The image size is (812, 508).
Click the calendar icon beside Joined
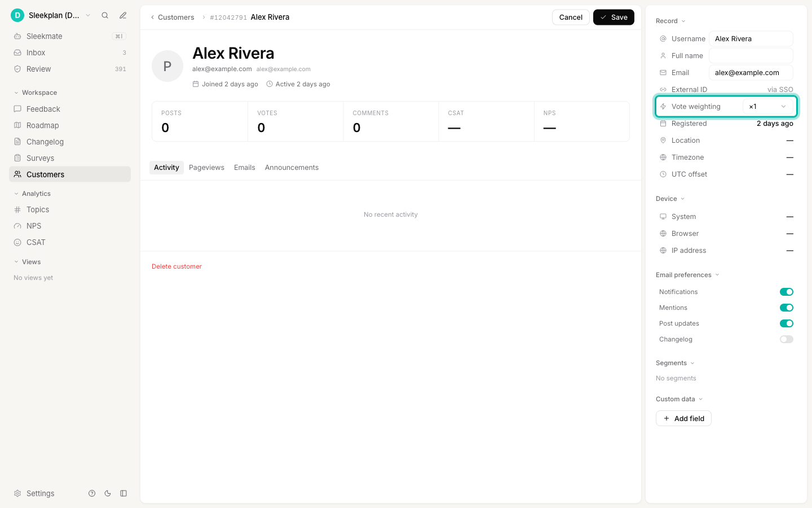(x=196, y=84)
